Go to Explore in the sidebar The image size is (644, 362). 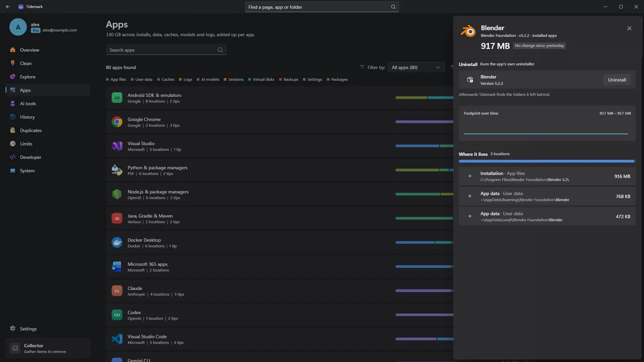47,77
